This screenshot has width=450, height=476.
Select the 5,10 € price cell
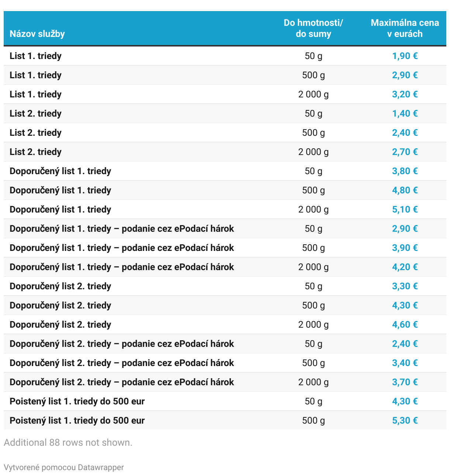click(405, 210)
